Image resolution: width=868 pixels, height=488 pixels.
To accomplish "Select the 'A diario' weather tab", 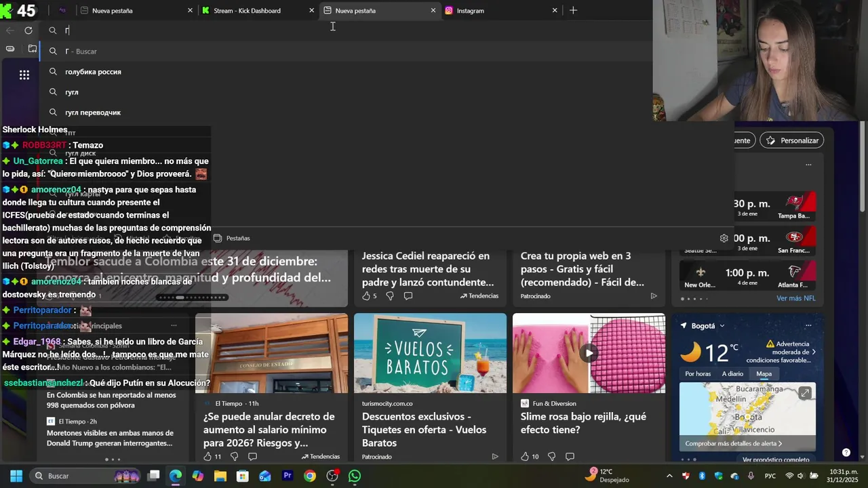I will 732,374.
